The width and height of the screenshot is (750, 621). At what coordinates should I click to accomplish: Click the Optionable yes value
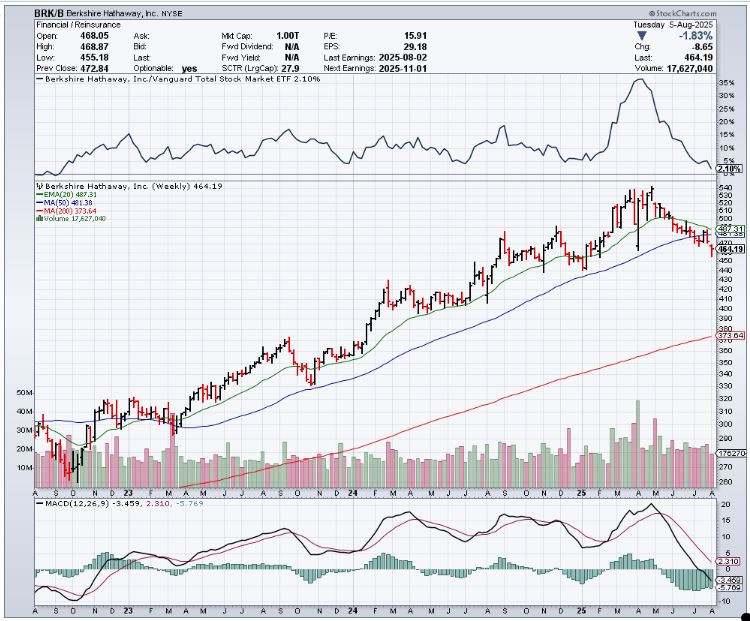tap(189, 68)
